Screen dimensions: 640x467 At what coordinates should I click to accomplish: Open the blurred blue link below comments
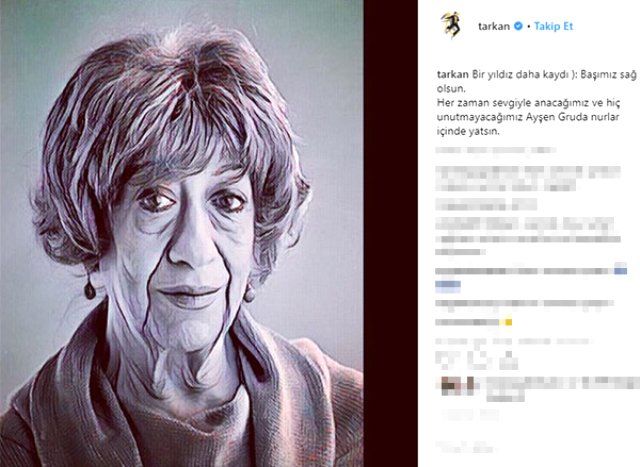click(448, 285)
